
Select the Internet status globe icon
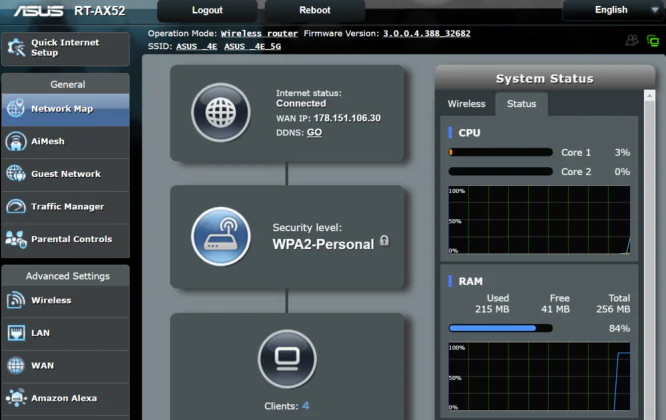coord(220,113)
